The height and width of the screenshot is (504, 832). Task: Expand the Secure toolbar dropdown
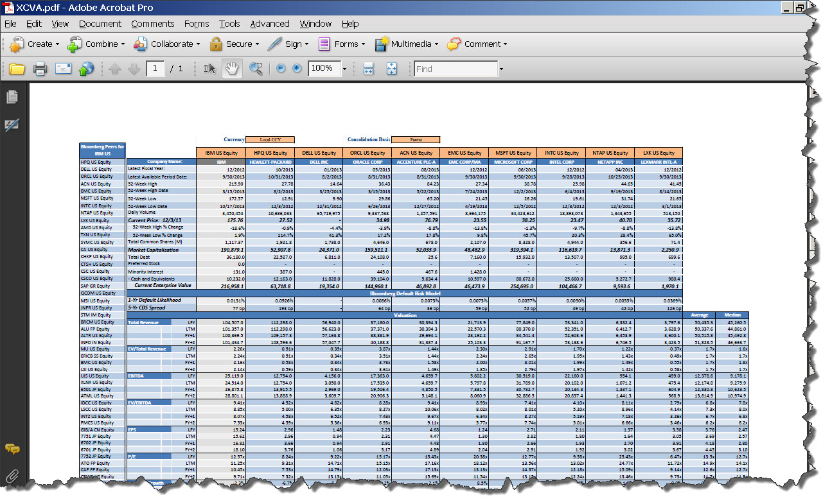click(256, 44)
